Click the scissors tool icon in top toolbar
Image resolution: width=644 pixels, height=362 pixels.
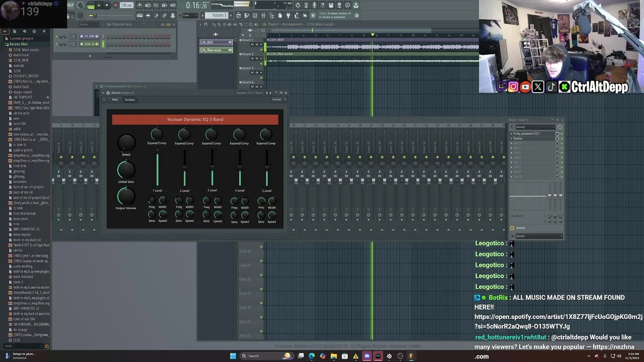click(306, 6)
